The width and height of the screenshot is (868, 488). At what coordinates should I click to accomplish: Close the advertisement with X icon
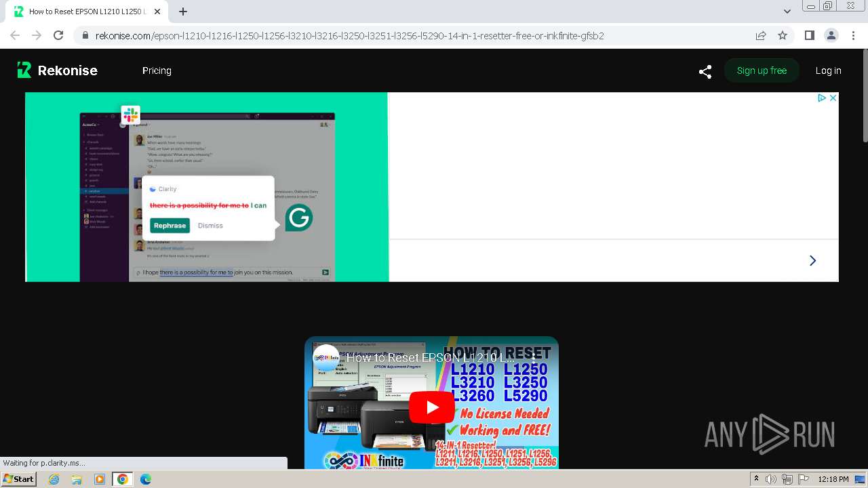pyautogui.click(x=833, y=98)
